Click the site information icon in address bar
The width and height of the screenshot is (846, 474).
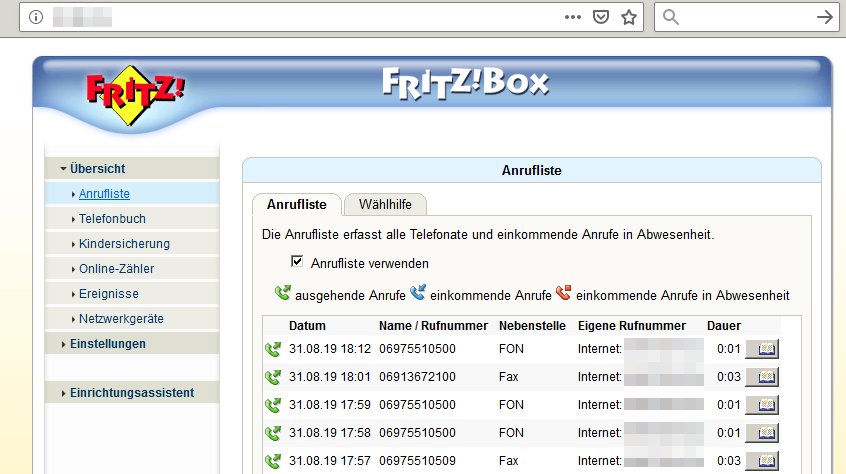click(x=36, y=17)
